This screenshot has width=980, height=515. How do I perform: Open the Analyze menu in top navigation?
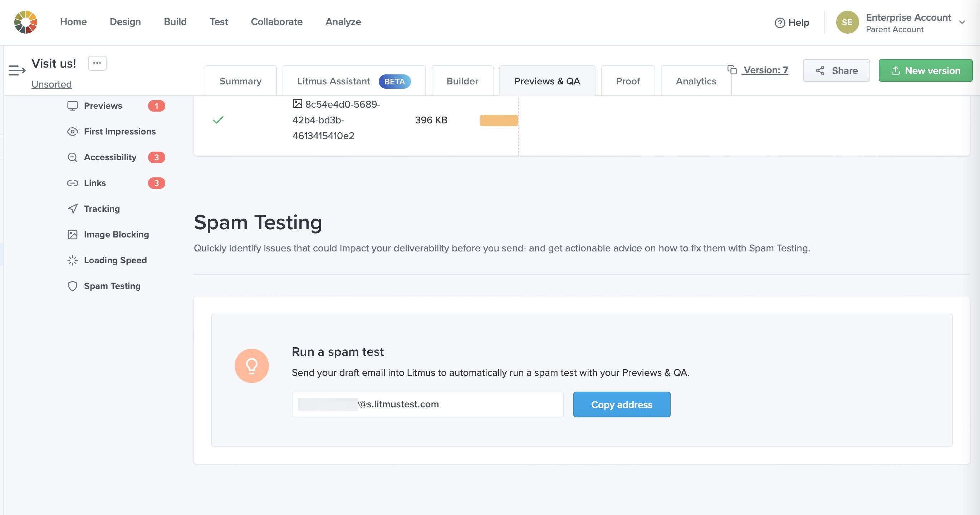pyautogui.click(x=343, y=22)
